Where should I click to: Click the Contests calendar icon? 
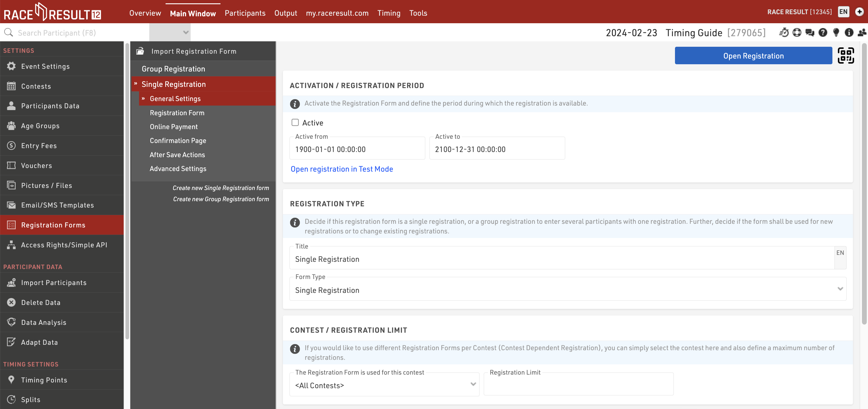point(11,86)
